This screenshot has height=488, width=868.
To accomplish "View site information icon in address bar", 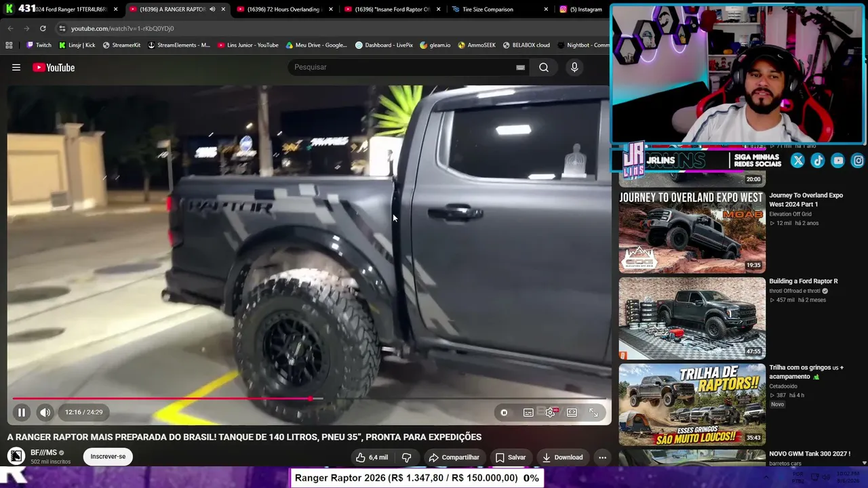I will pos(62,28).
